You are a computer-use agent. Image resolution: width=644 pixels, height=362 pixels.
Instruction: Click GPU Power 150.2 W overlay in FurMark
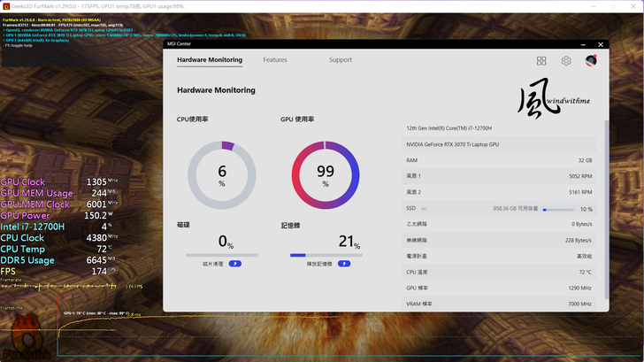pos(57,215)
